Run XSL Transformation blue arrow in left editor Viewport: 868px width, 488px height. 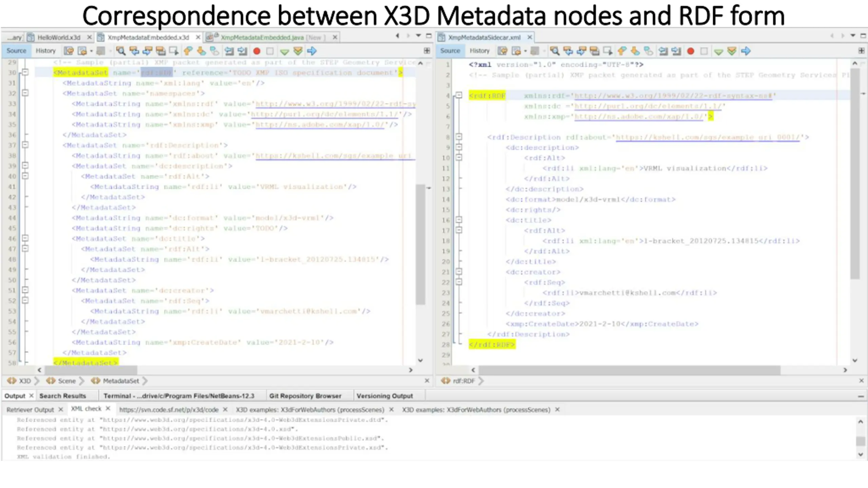click(312, 51)
